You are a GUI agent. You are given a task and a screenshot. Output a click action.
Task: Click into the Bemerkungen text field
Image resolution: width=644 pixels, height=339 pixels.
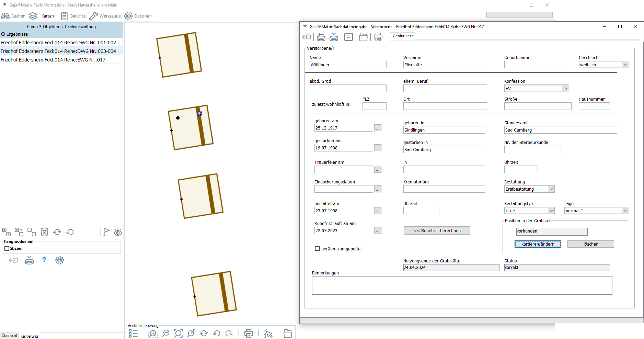pos(462,285)
